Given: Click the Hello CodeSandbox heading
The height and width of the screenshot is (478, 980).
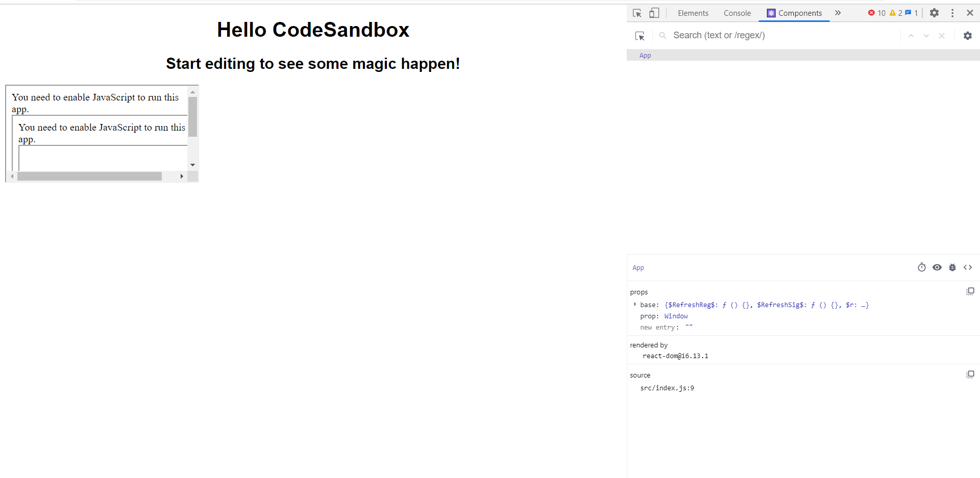Looking at the screenshot, I should tap(313, 30).
